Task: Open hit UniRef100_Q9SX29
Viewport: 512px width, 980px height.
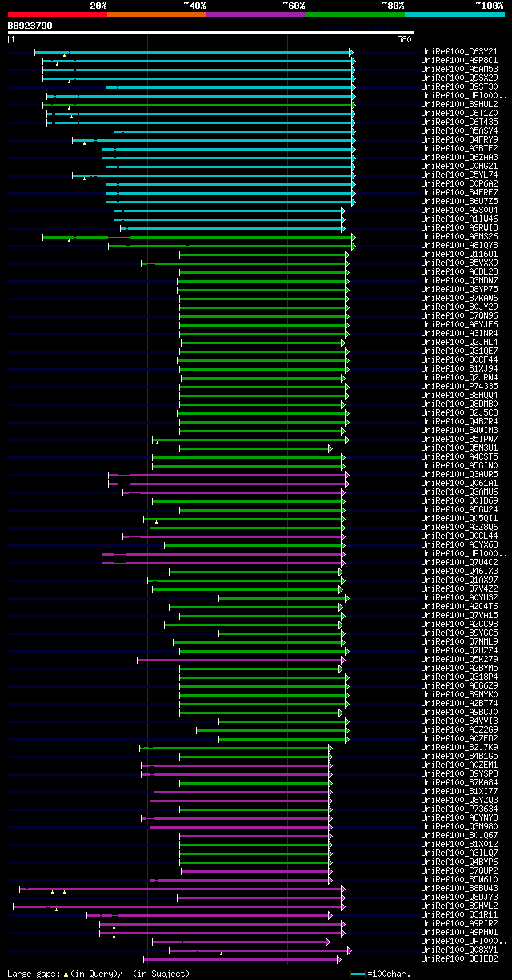Action: (459, 78)
